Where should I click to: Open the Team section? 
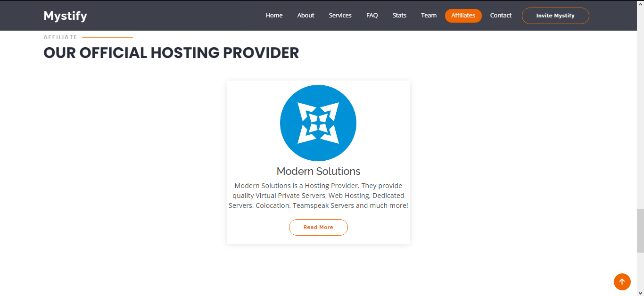click(429, 16)
